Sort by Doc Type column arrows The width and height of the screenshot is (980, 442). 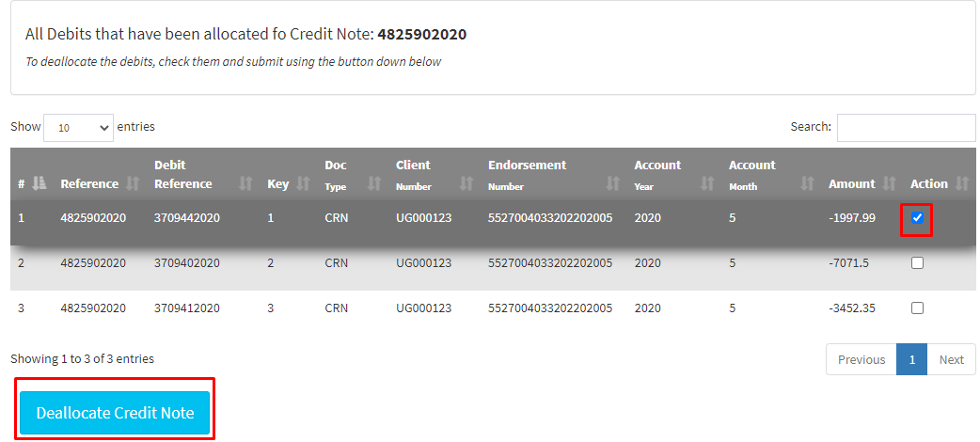click(x=373, y=184)
